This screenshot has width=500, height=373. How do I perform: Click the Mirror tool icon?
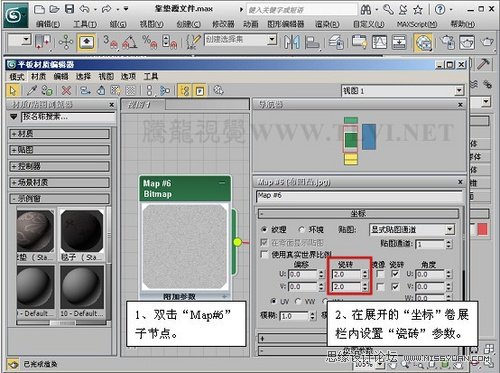point(292,42)
